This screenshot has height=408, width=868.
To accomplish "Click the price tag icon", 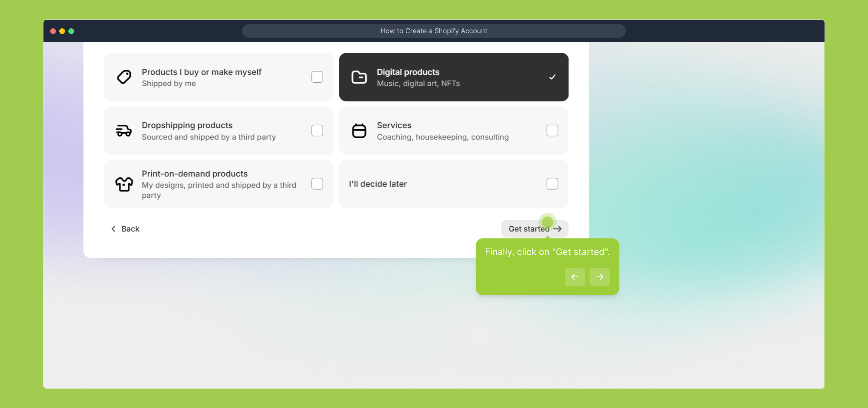I will [124, 77].
